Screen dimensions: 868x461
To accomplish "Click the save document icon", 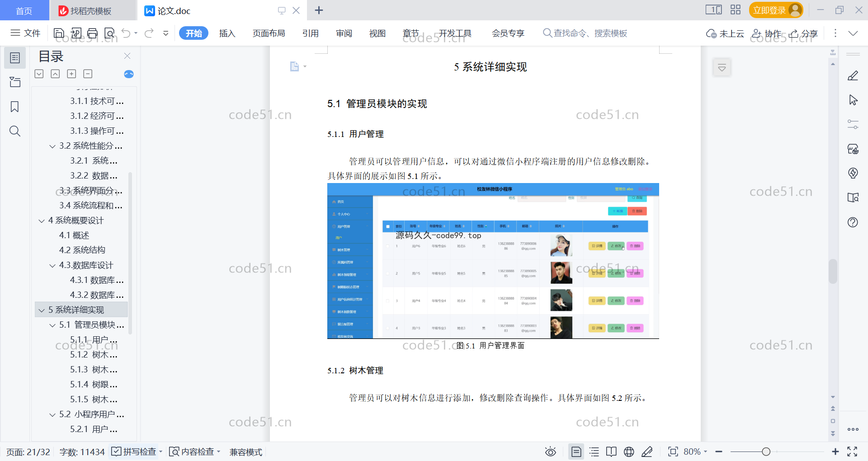I will 59,33.
